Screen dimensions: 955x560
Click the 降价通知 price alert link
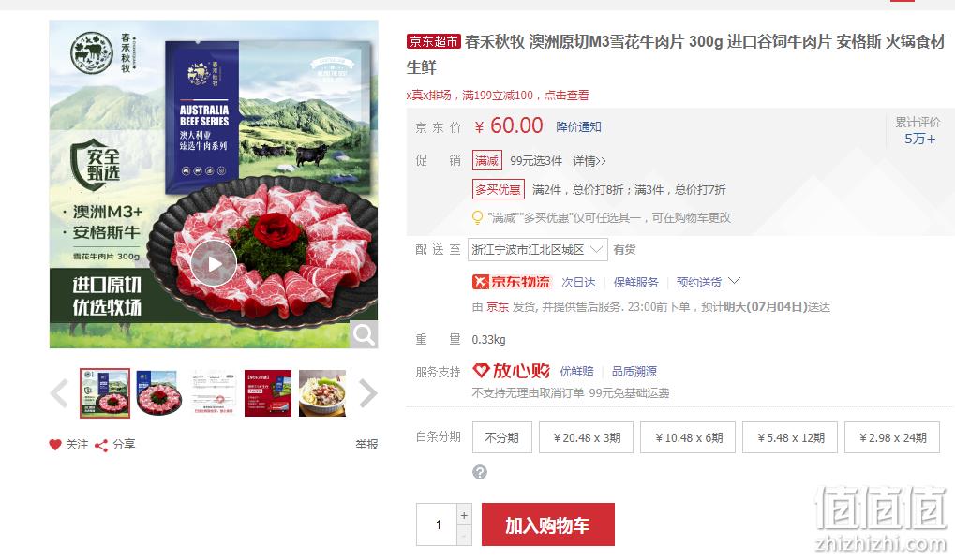[578, 126]
